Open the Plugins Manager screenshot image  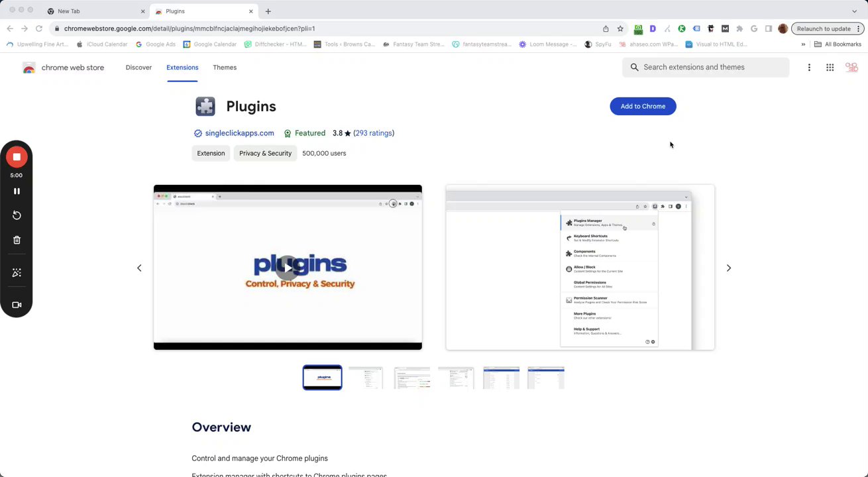coord(580,267)
